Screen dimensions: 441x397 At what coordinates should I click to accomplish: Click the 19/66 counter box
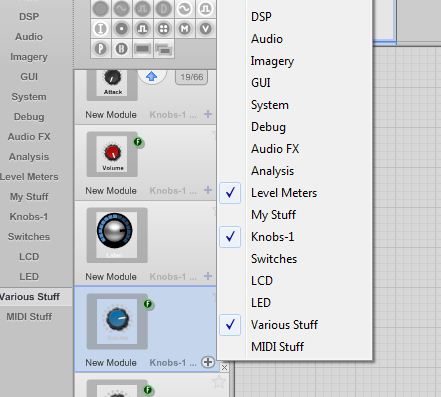[192, 77]
